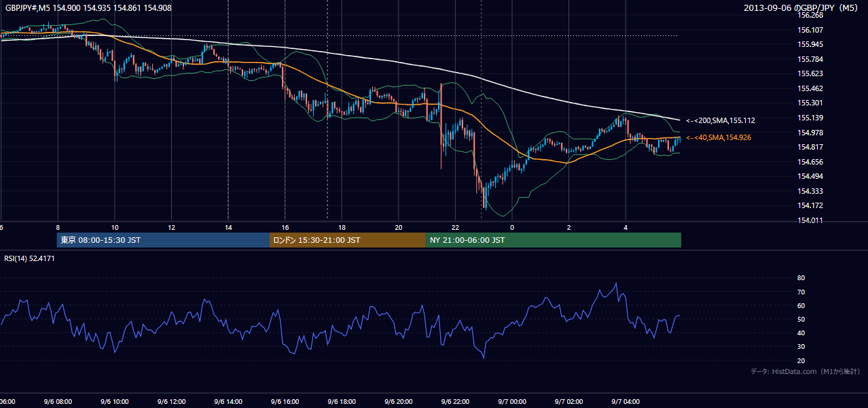This screenshot has width=868, height=408.
Task: Click hour tick 0 under the candlestick chart
Action: pyautogui.click(x=512, y=228)
